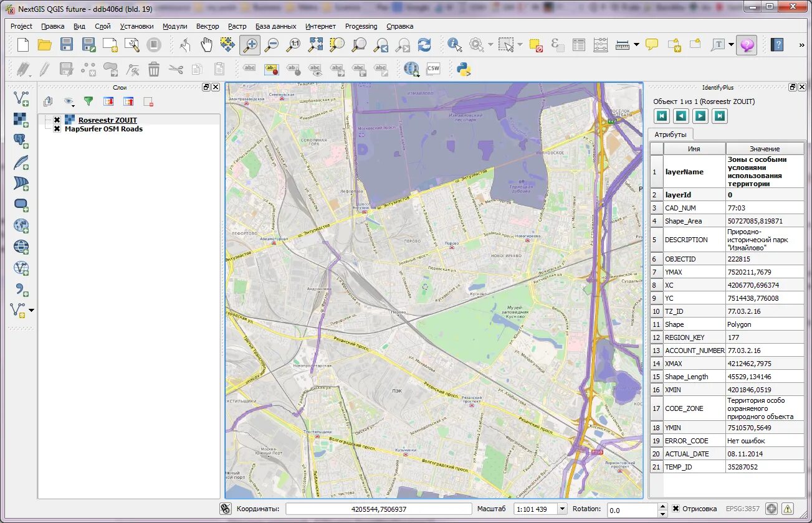
Task: Click the Delete Selected trash can icon
Action: 154,69
